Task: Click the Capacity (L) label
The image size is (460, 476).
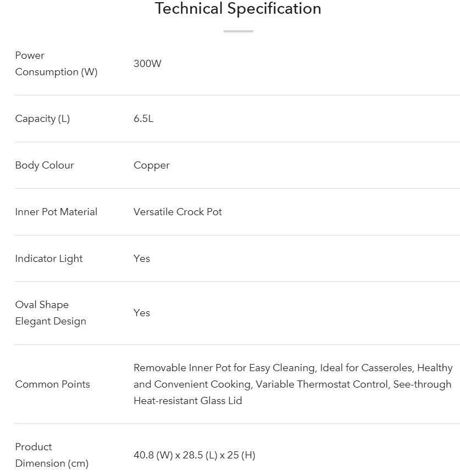Action: [42, 119]
